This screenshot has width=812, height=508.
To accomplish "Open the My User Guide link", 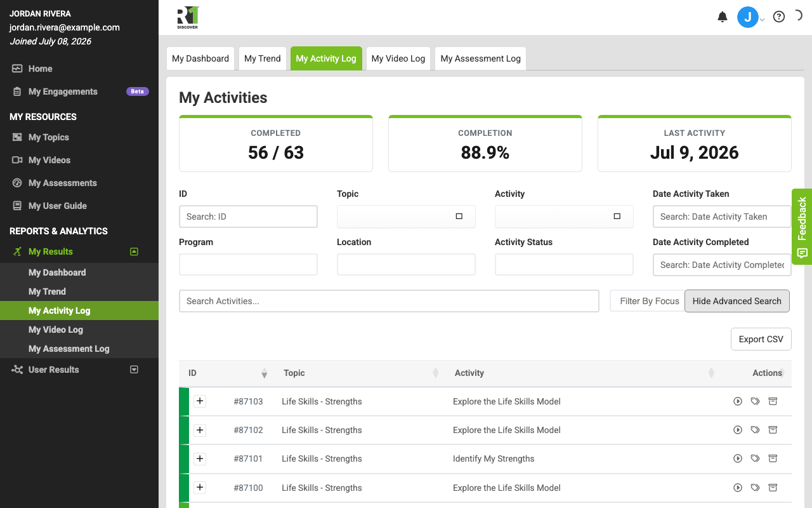I will click(58, 206).
